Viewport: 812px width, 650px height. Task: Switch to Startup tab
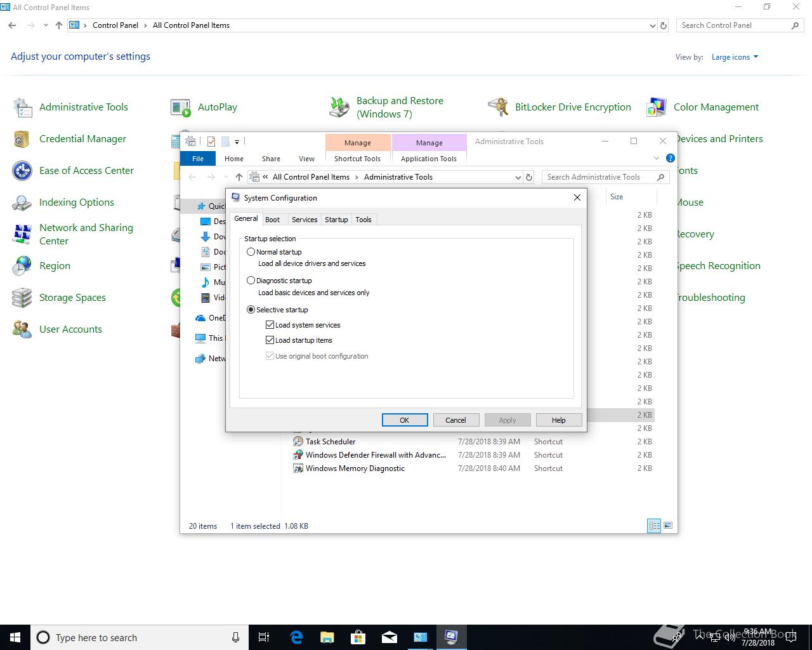pos(336,220)
